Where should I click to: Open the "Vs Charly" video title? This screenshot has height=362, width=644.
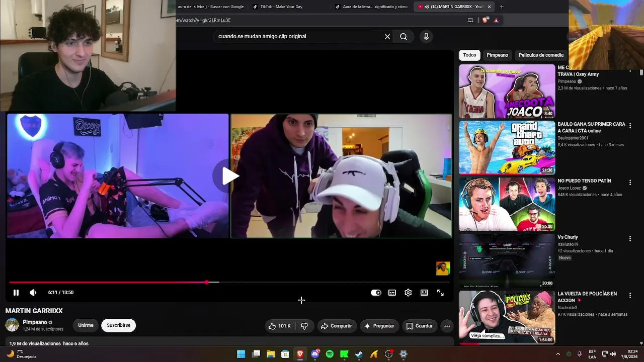(x=568, y=237)
